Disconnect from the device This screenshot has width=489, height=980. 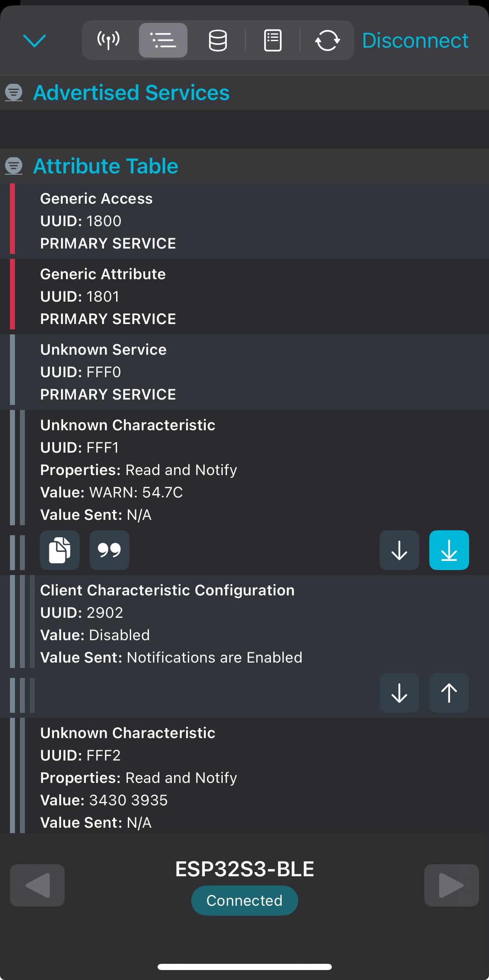pyautogui.click(x=415, y=40)
